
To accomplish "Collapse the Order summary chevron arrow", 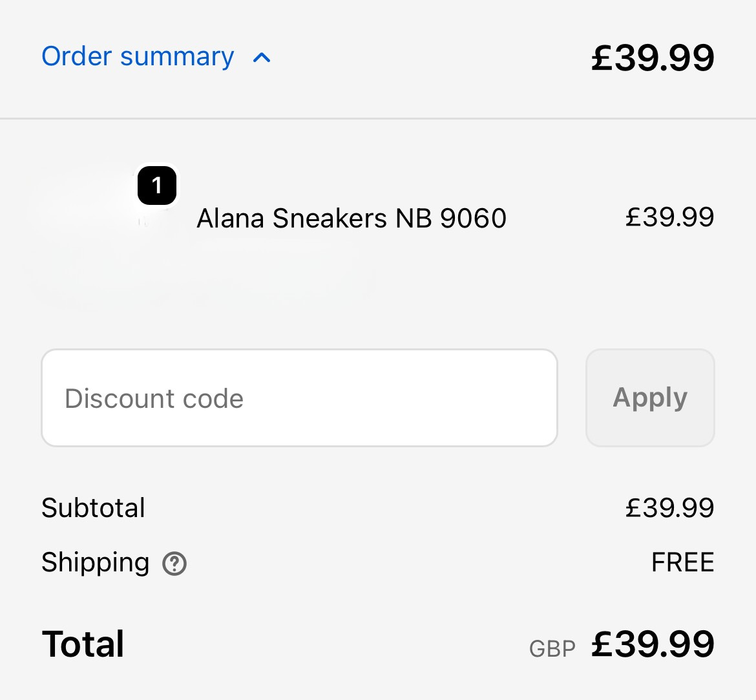I will (x=262, y=58).
